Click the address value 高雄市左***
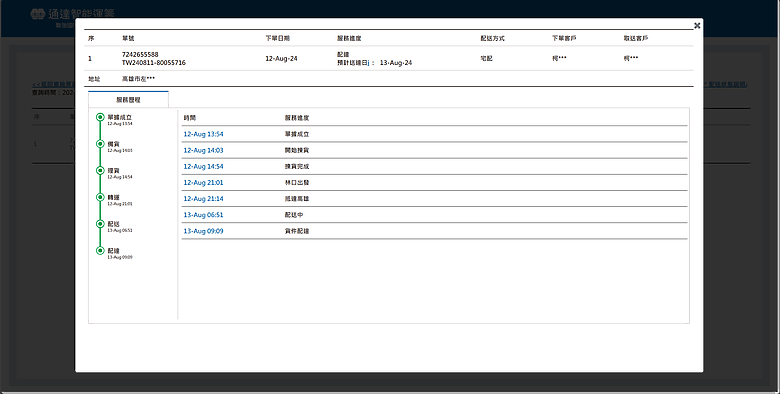This screenshot has height=394, width=780. tap(138, 79)
